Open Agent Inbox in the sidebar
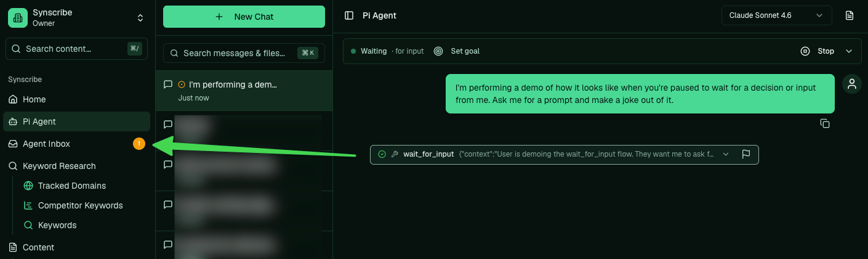Viewport: 868px width, 259px height. pos(76,144)
